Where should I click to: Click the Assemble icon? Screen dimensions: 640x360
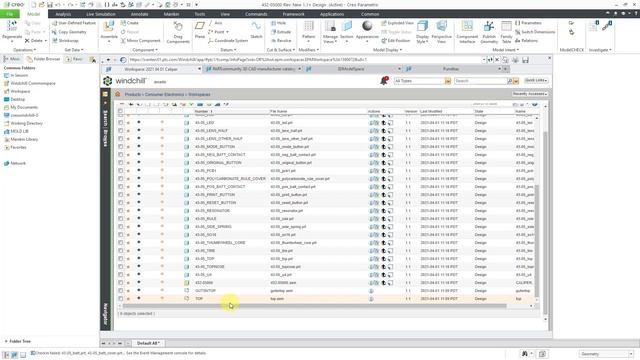109,27
